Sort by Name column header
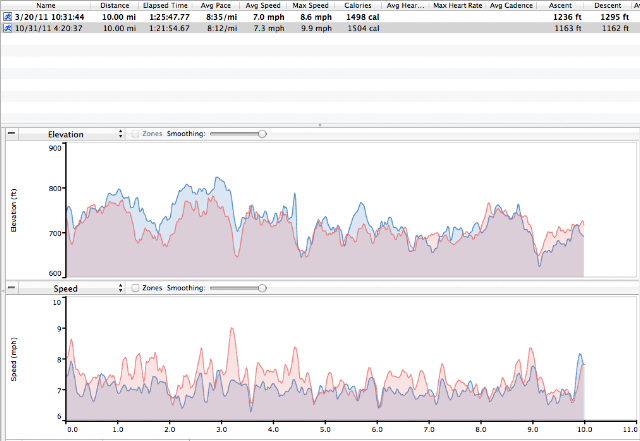The image size is (640, 441). click(x=46, y=5)
